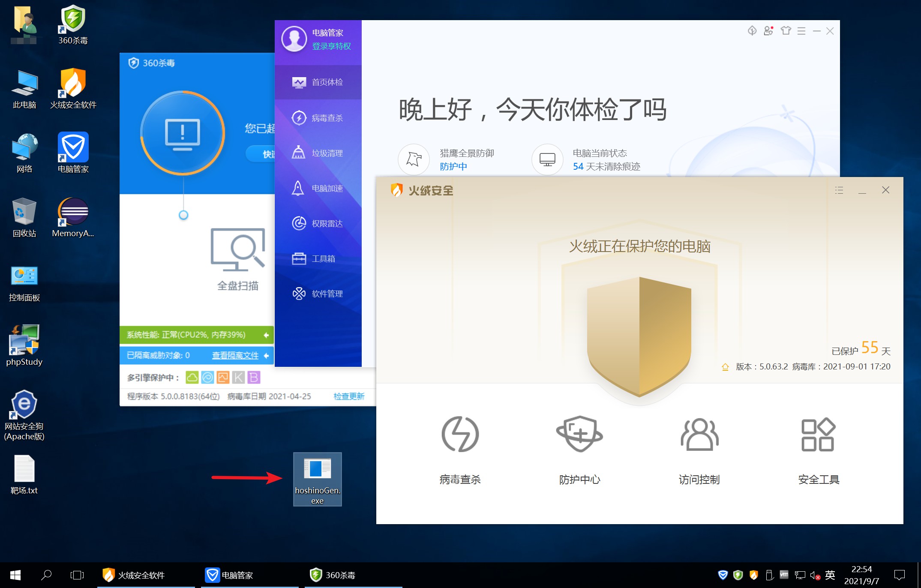Toggle the orange engine icon in 360杀毒
This screenshot has height=588, width=921.
click(223, 378)
